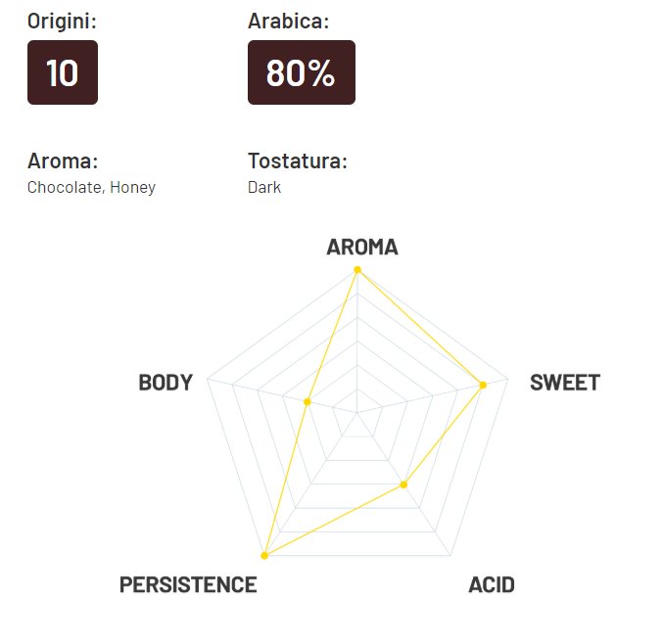Click the AROMA axis label on chart
Screen dimensions: 663x644
pyautogui.click(x=362, y=248)
